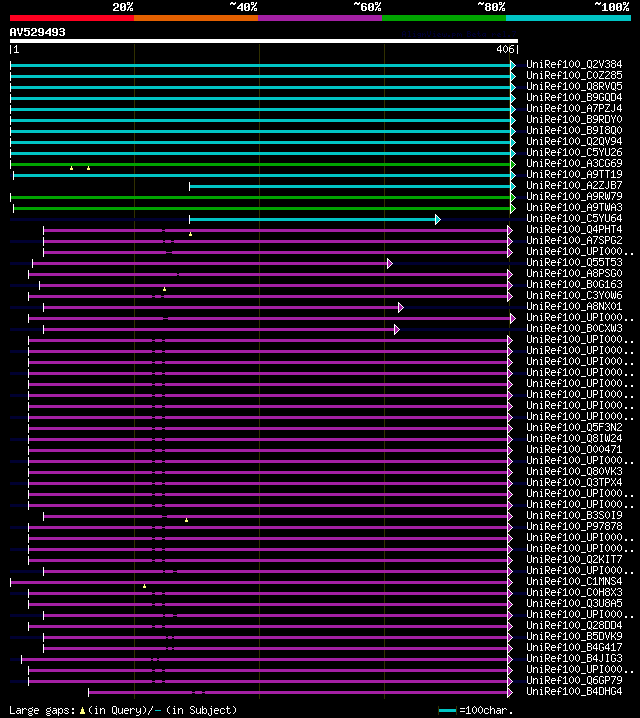Click the 406 query end position label
Image resolution: width=640 pixels, height=718 pixels.
click(505, 49)
